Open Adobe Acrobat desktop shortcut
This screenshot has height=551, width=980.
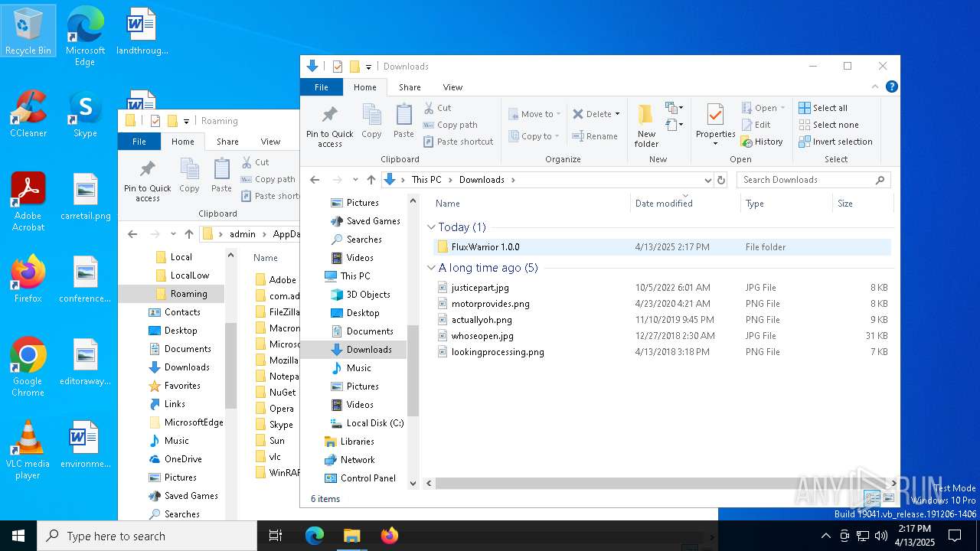(28, 201)
